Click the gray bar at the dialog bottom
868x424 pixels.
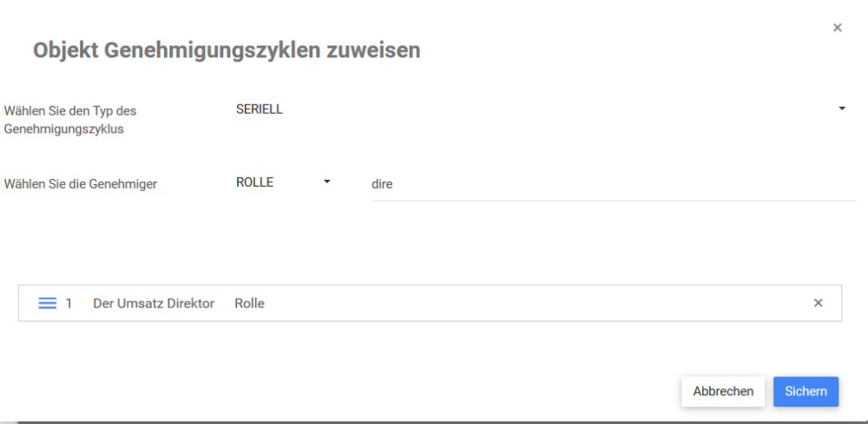(x=434, y=421)
